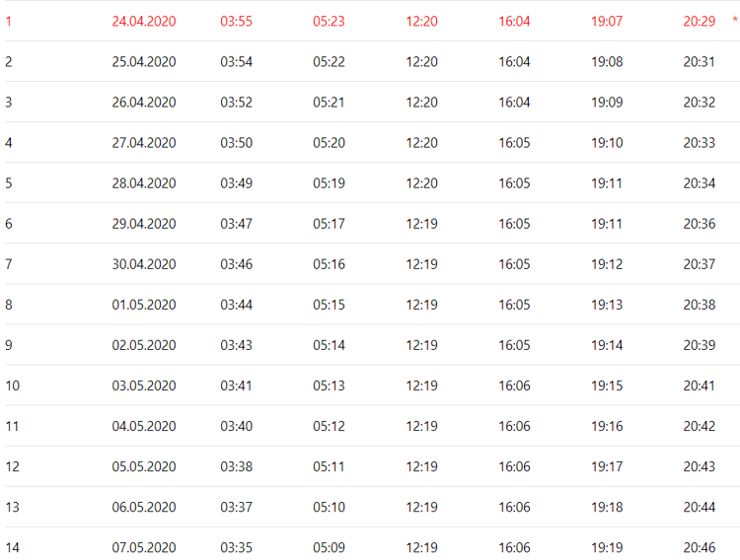Click the red asterisk after 20:29
Viewport: 740px width, 560px height.
(735, 20)
